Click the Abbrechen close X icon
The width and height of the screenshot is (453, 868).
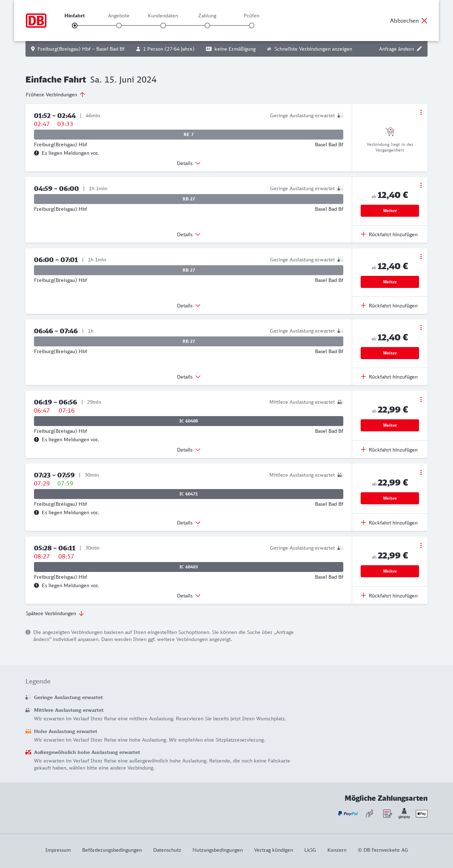coord(424,21)
